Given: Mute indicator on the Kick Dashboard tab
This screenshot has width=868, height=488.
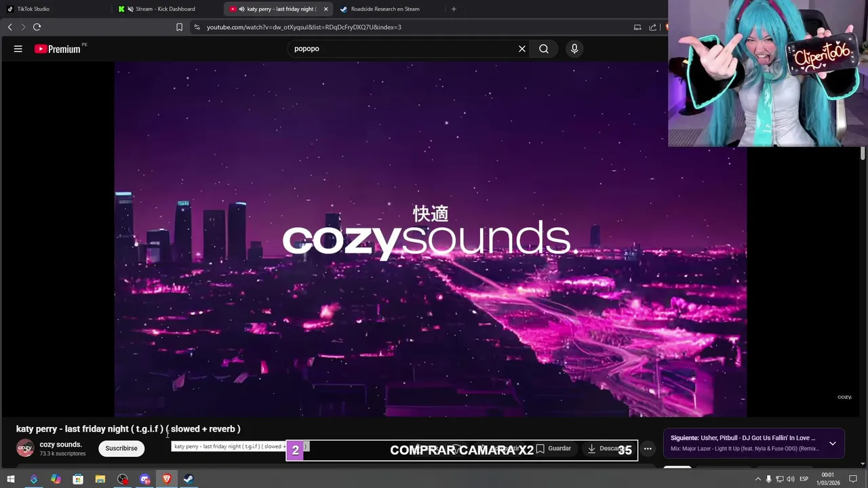Looking at the screenshot, I should (x=130, y=9).
